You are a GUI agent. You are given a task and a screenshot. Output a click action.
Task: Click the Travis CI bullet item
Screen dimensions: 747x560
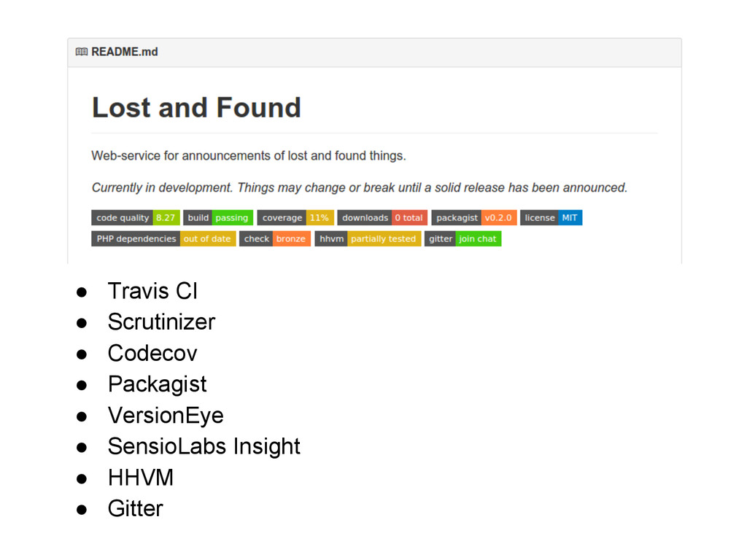152,291
